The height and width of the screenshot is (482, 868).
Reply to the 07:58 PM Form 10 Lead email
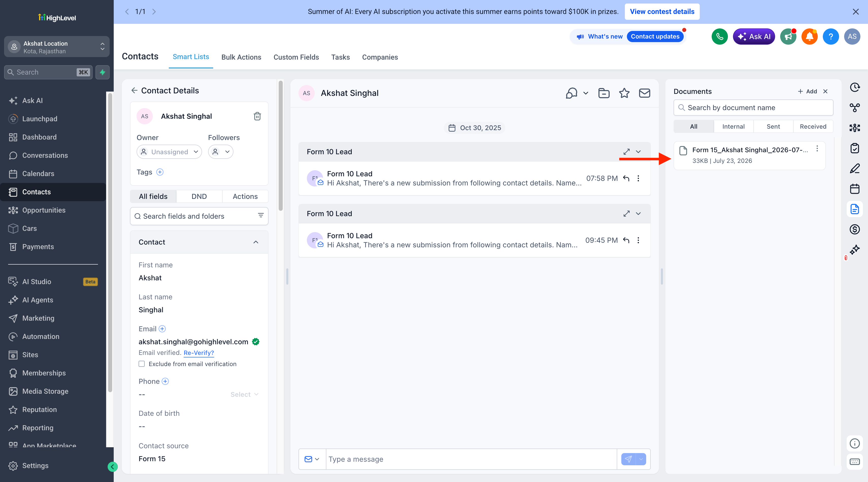[x=626, y=179]
